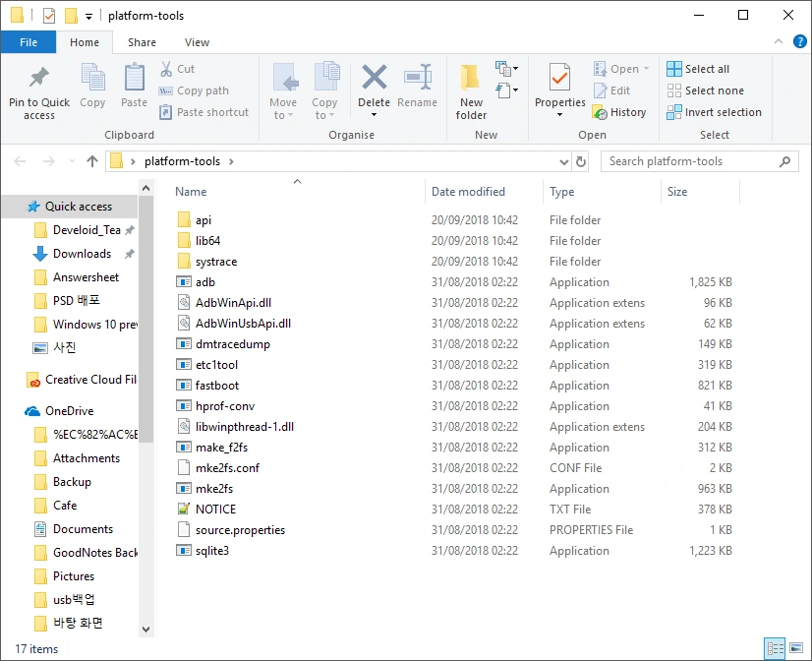Open the New item dropdown
812x661 pixels.
(x=507, y=69)
